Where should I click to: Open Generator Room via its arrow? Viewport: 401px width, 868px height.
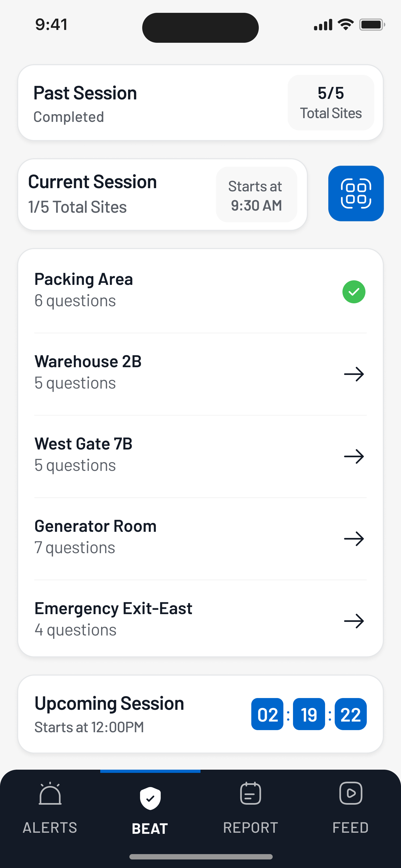click(x=354, y=538)
